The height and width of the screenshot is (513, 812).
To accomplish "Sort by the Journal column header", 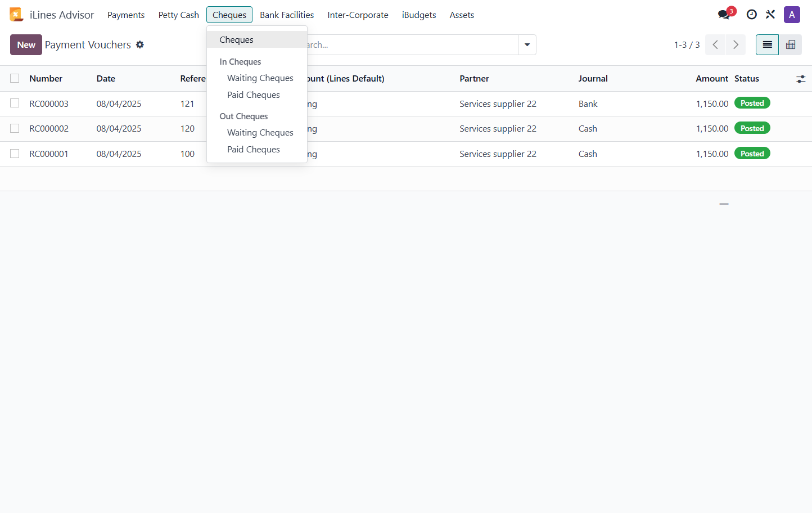I will pyautogui.click(x=593, y=79).
